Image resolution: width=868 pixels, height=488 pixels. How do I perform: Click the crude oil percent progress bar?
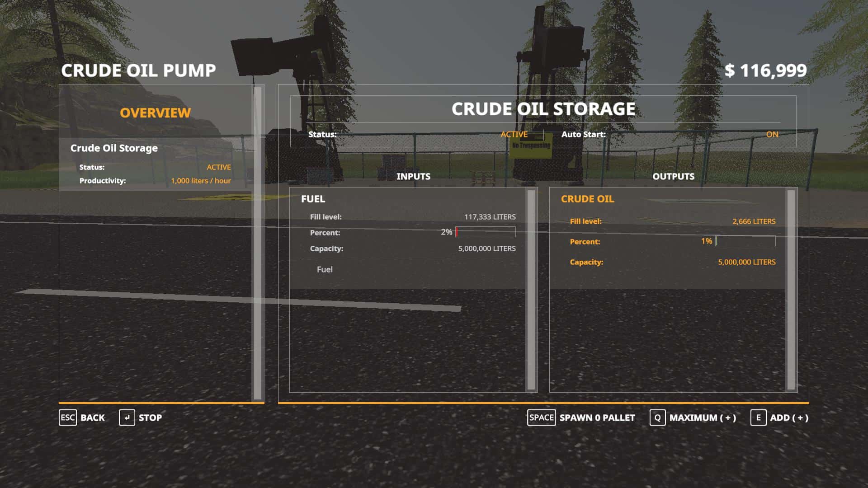pyautogui.click(x=745, y=241)
